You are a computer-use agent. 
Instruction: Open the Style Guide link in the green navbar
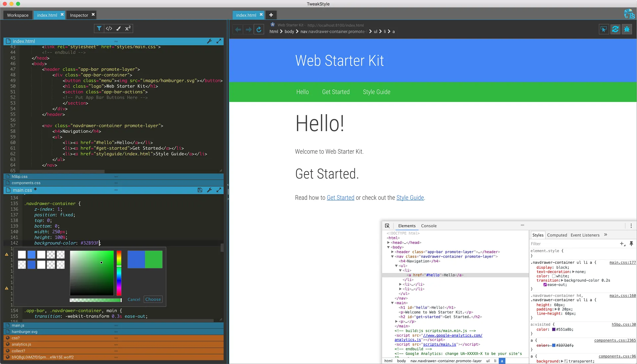click(x=377, y=92)
